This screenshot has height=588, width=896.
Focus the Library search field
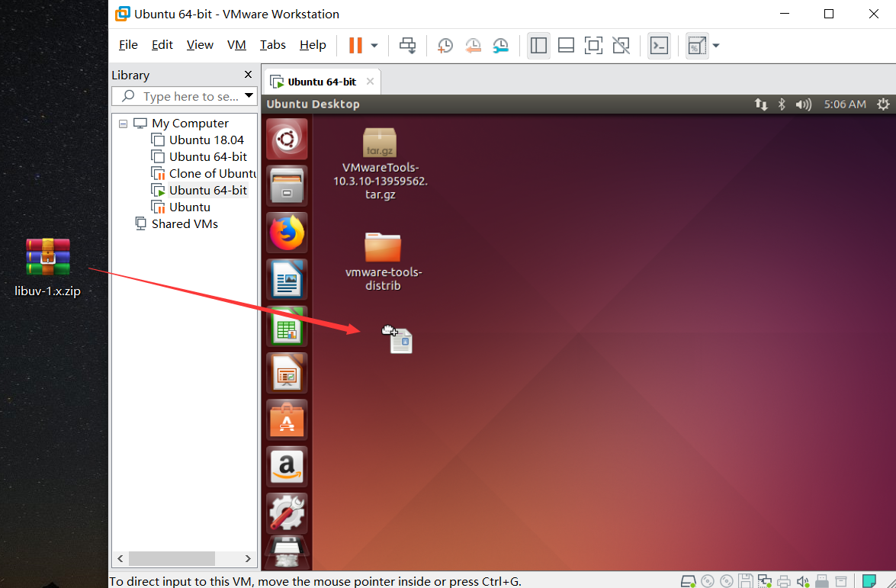tap(184, 96)
